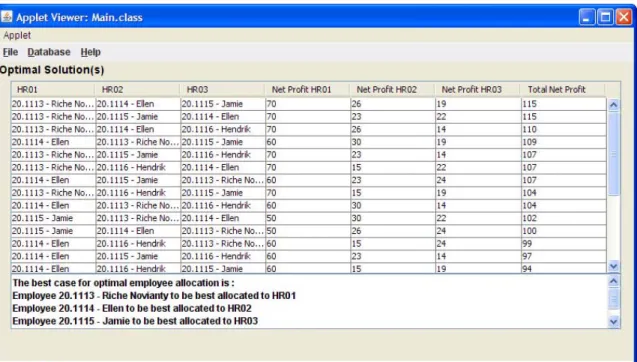Viewport: 637px width, 362px height.
Task: Open the Applet menu
Action: (x=17, y=35)
